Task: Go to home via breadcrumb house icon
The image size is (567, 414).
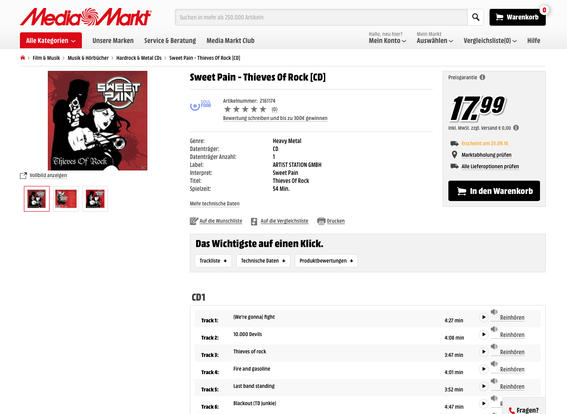Action: (x=23, y=58)
